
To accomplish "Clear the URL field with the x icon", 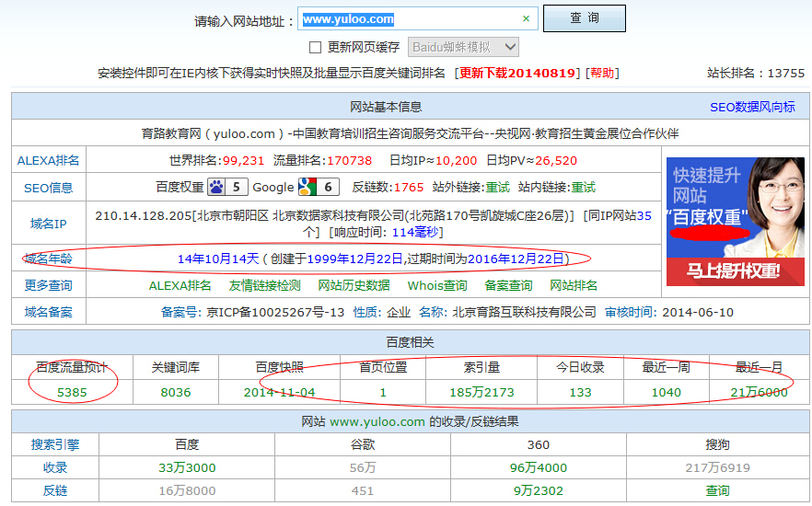I will pyautogui.click(x=526, y=18).
